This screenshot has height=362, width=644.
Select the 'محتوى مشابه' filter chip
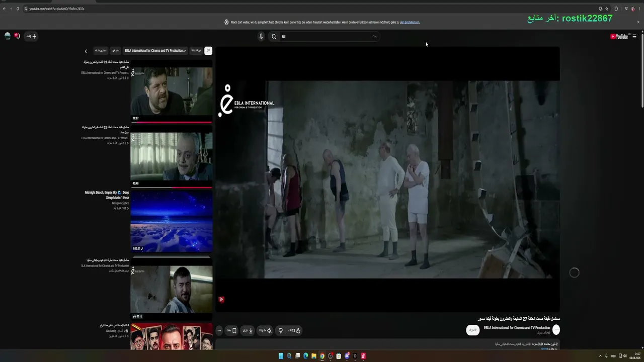101,50
